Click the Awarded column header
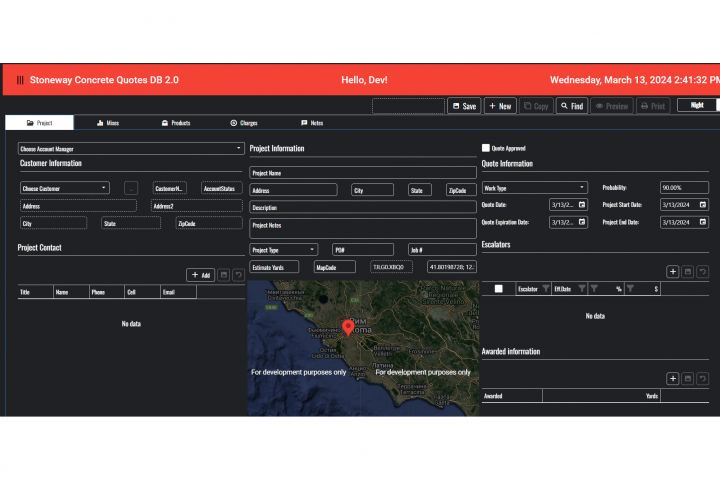720x480 pixels. click(512, 395)
